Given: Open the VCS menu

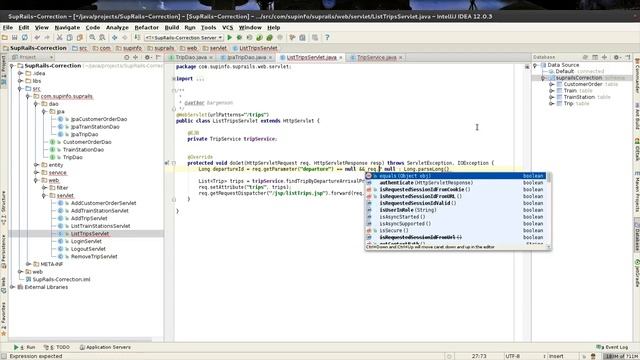Looking at the screenshot, I should point(227,27).
